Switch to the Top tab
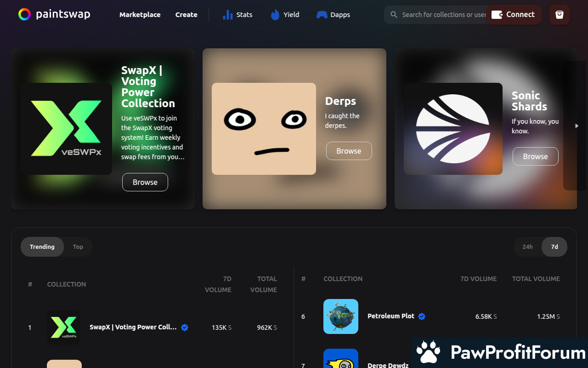 click(x=78, y=247)
